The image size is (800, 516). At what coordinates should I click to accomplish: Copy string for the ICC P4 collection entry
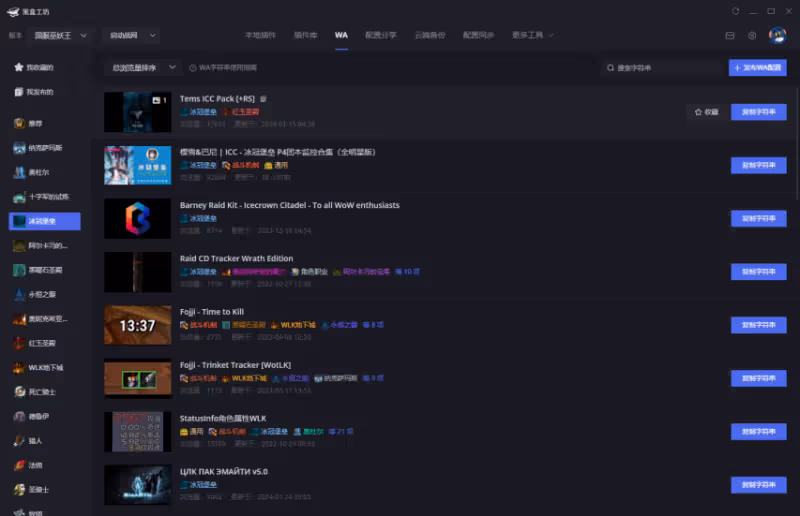pyautogui.click(x=759, y=165)
